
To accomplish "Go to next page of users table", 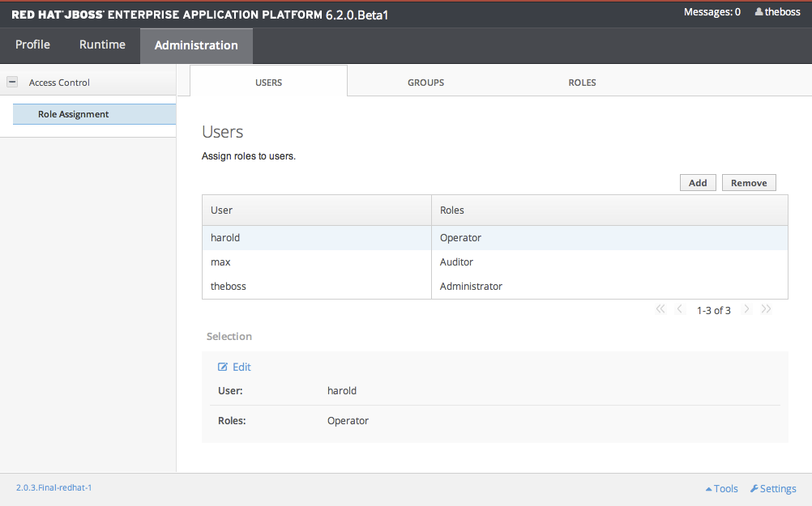I will (x=746, y=309).
